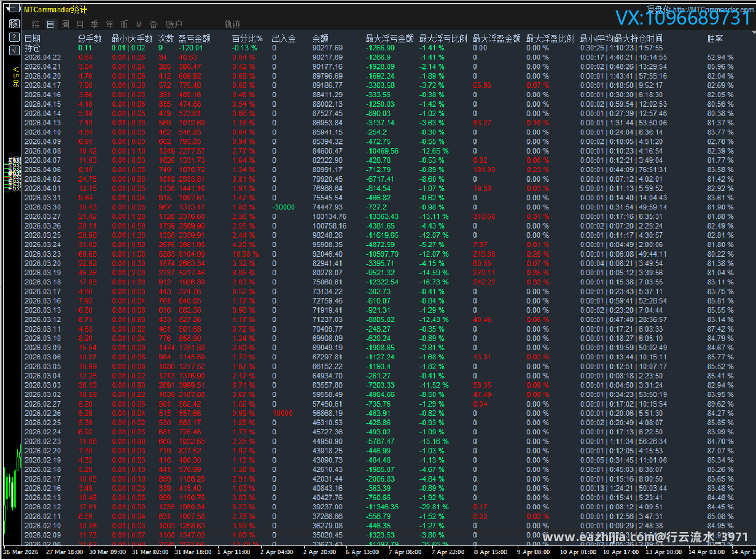The image size is (756, 559).
Task: Click the trade count 5263
Action: [166, 254]
